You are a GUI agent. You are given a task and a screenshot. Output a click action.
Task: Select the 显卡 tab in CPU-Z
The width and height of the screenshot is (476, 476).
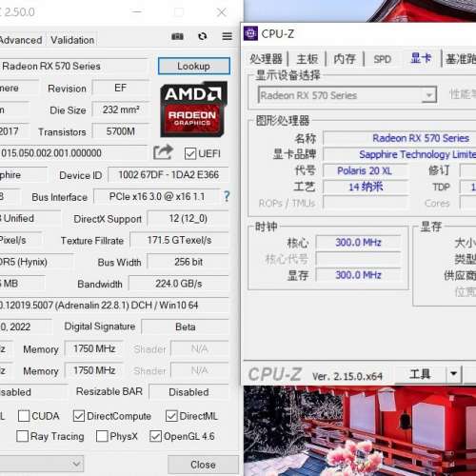421,58
